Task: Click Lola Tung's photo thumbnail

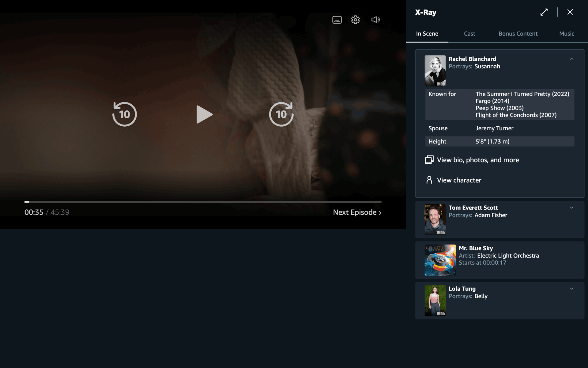Action: pyautogui.click(x=435, y=301)
